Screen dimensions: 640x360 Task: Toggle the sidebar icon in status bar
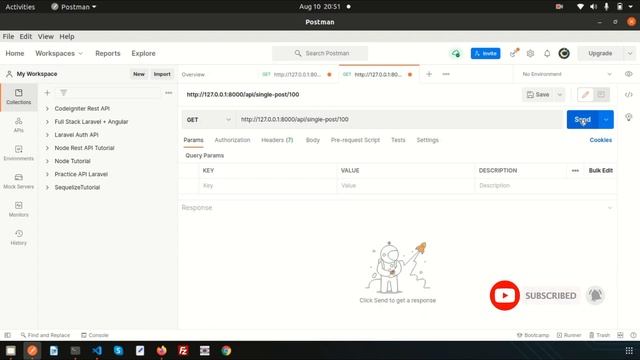click(x=7, y=335)
